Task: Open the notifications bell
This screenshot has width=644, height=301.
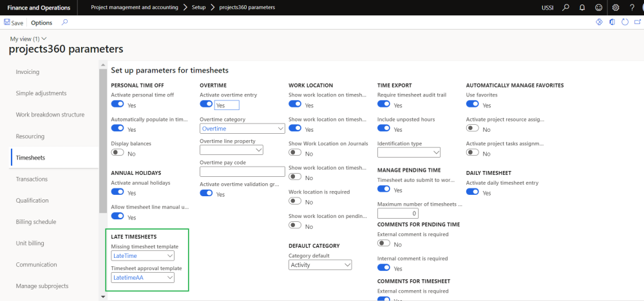Action: [x=582, y=7]
